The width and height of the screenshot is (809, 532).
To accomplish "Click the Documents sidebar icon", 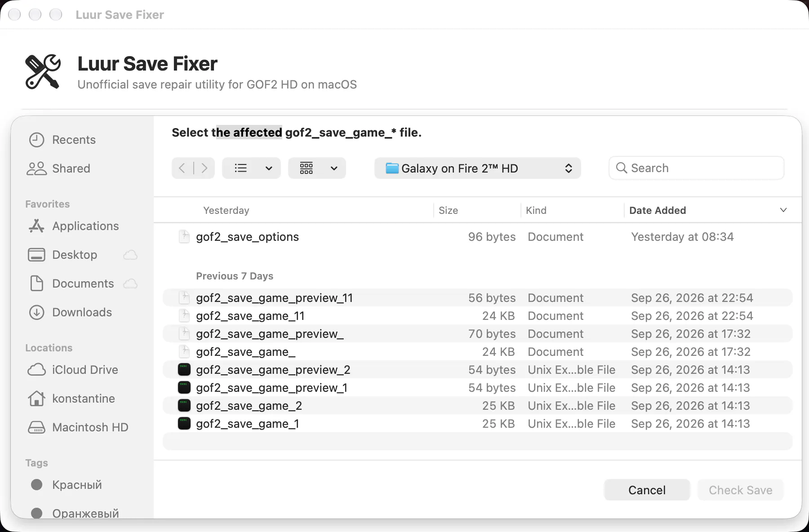I will click(x=36, y=284).
